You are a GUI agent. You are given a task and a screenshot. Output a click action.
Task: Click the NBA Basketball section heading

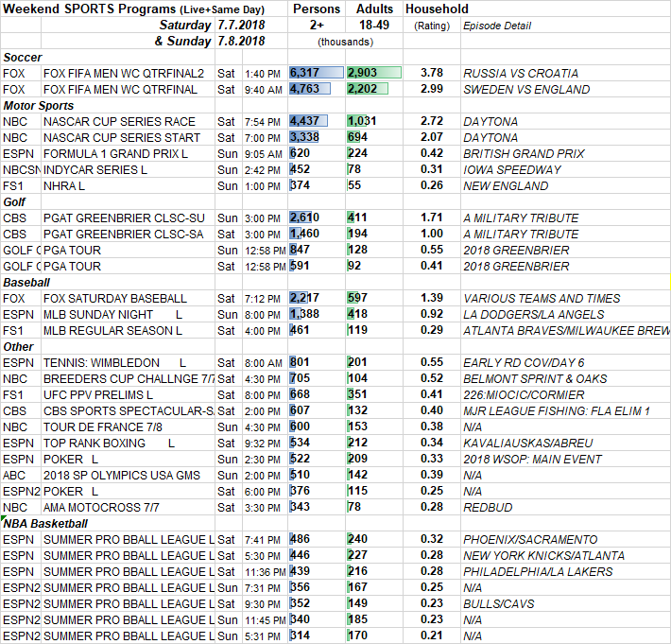click(x=47, y=523)
